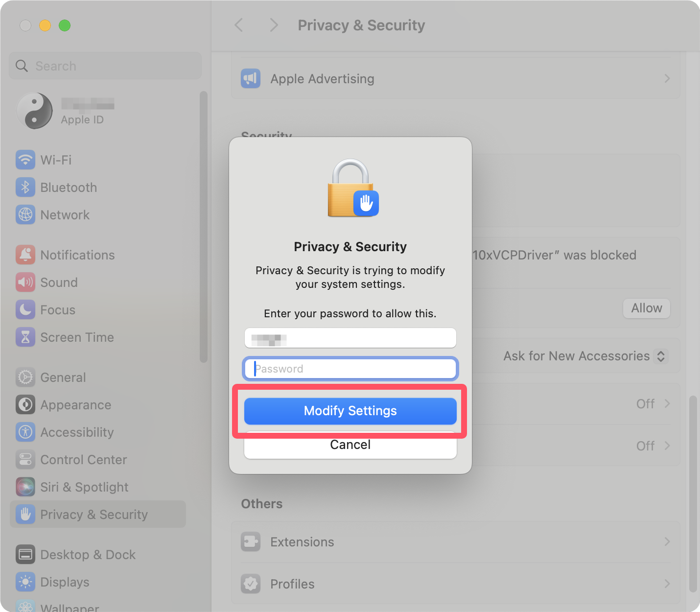The width and height of the screenshot is (700, 612).
Task: Click the sidebar Search field
Action: tap(105, 66)
